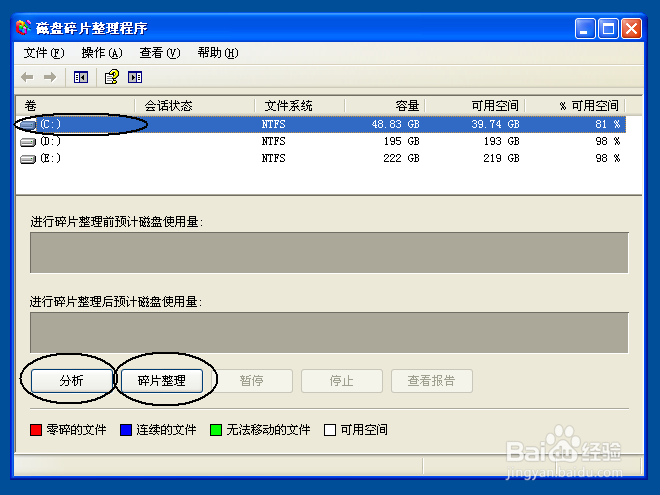Select the C: drive icon
The height and width of the screenshot is (495, 660).
click(28, 125)
